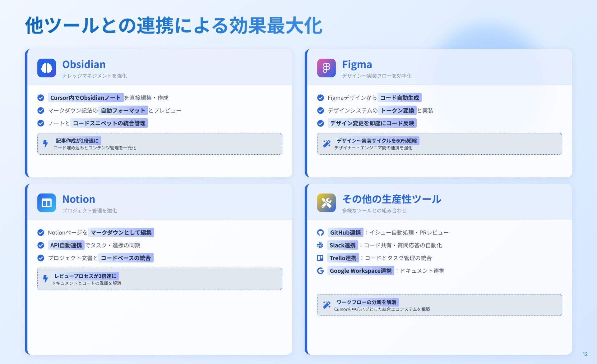Viewport: 597px width, 364px height.
Task: Click the Notion columns icon
Action: (x=47, y=203)
